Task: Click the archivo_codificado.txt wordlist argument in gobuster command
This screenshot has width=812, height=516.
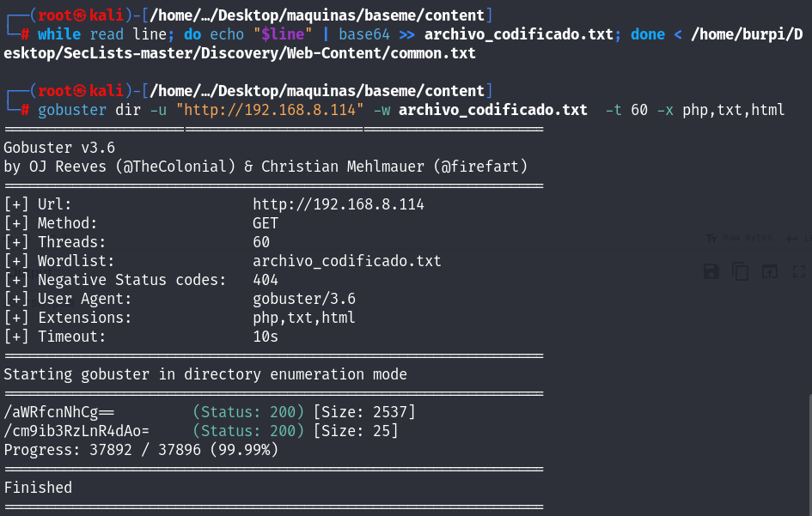Action: [493, 110]
